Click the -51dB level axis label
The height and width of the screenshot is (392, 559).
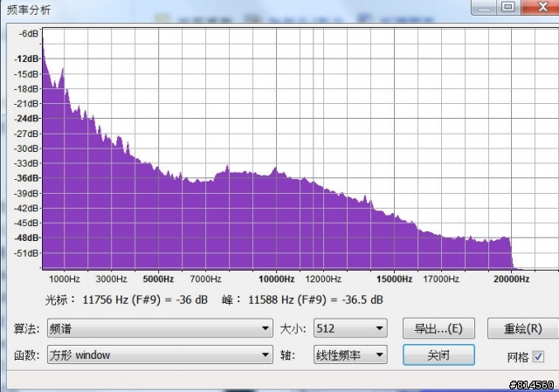(x=27, y=253)
